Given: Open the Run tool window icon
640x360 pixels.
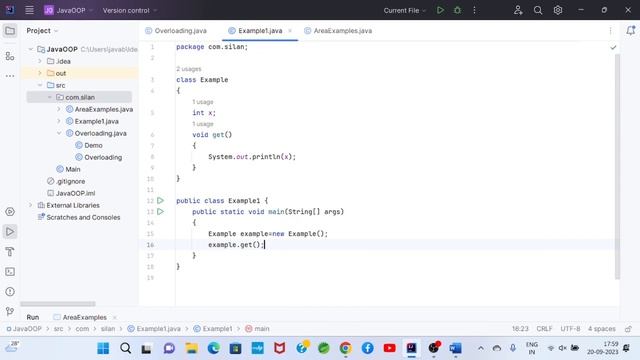Looking at the screenshot, I should point(10,231).
